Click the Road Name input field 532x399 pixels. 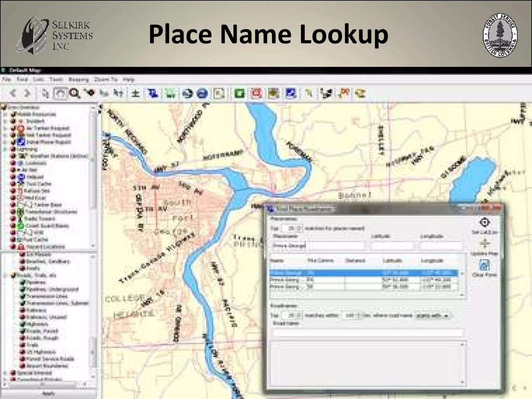pos(368,333)
